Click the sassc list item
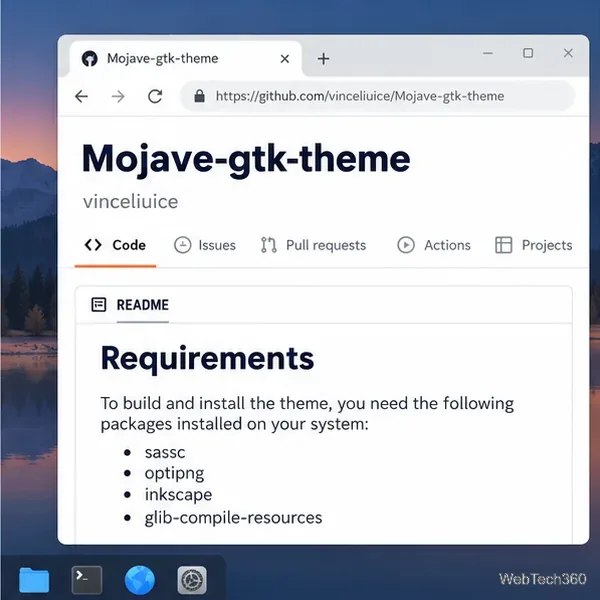Screen dimensions: 600x600 [x=165, y=453]
